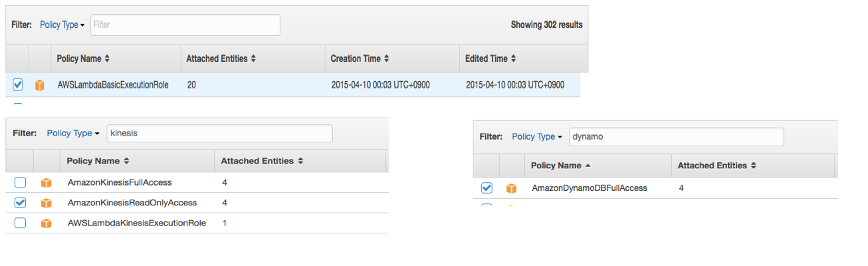Uncheck the AmazonDynamoDBFullAccess checkbox
Viewport: 868px width, 266px height.
coord(487,188)
